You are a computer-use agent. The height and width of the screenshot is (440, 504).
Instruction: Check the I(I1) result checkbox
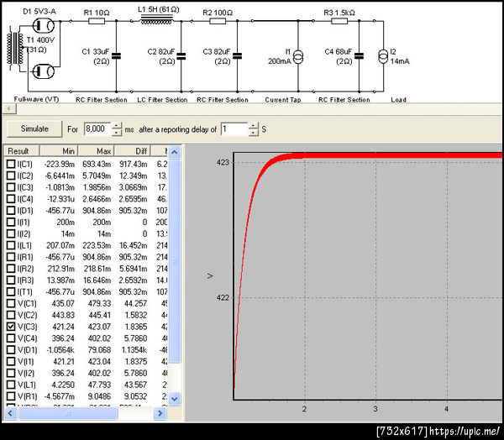tap(11, 222)
